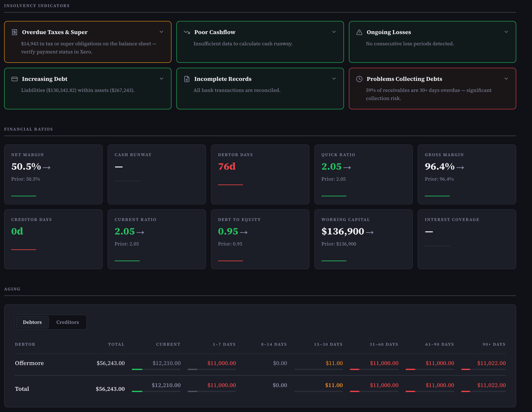Click the Increasing Debt credit card icon
This screenshot has height=412, width=532.
[x=15, y=79]
